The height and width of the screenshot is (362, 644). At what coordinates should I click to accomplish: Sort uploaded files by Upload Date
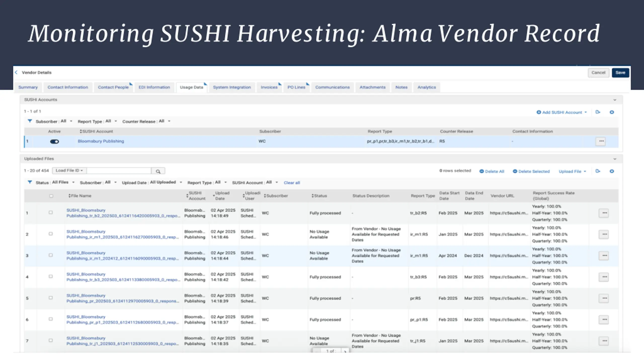[221, 196]
